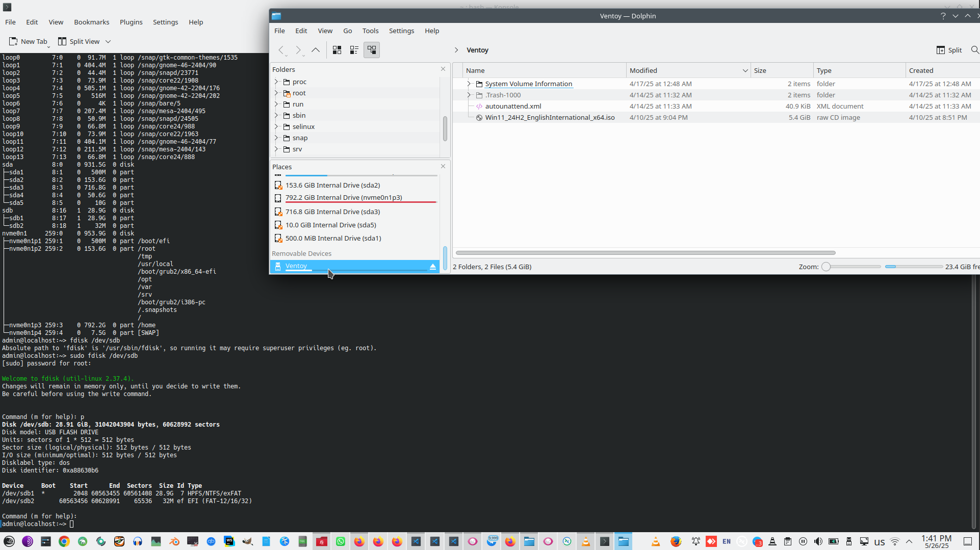Click the Folders panel vertical scrollbar

tap(445, 129)
